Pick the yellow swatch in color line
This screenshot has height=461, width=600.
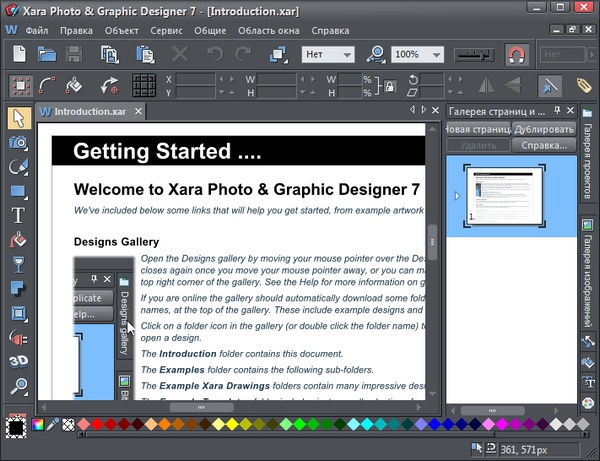coord(233,425)
